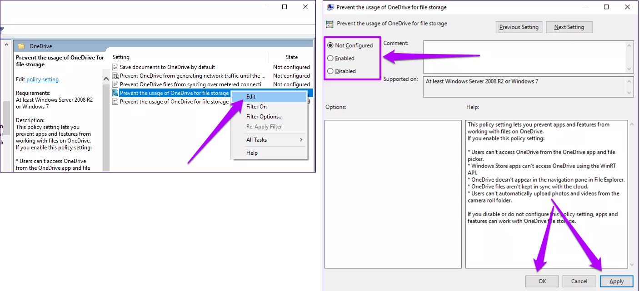Screen dimensions: 644x291
Task: Click the icon of the last Prevent usage policy row
Action: pyautogui.click(x=115, y=102)
